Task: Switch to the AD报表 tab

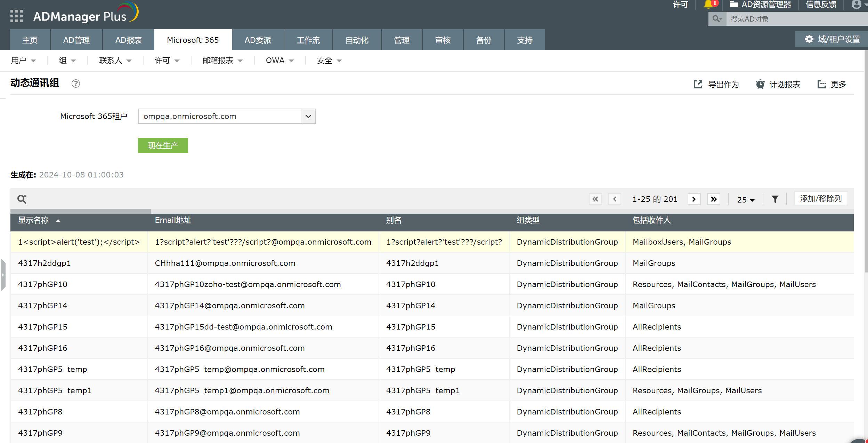Action: click(128, 40)
